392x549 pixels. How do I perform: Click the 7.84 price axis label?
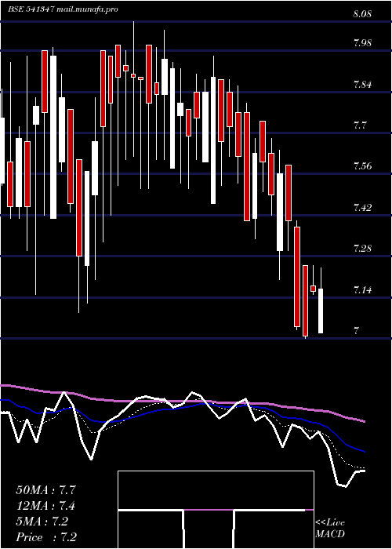pyautogui.click(x=362, y=84)
